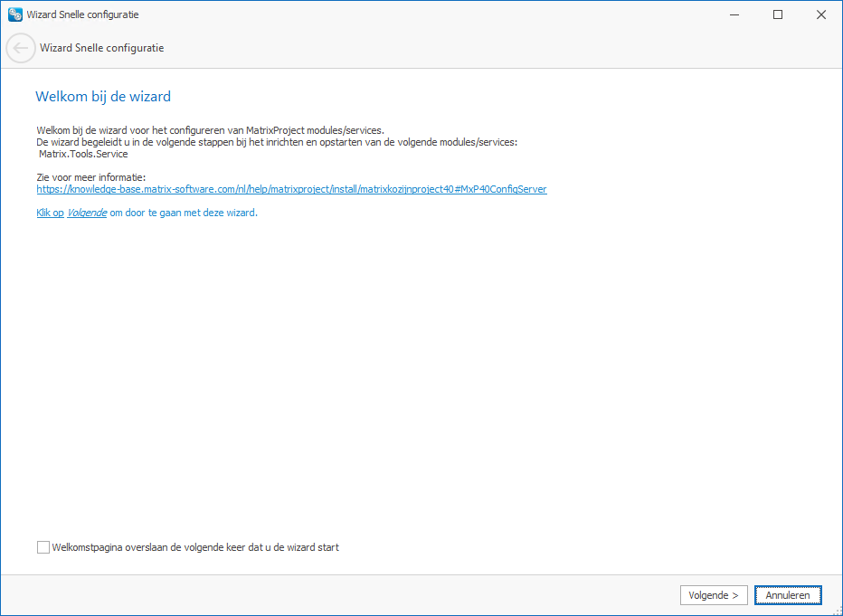Click the 'Matrix.Tools.Service' module name

point(83,154)
